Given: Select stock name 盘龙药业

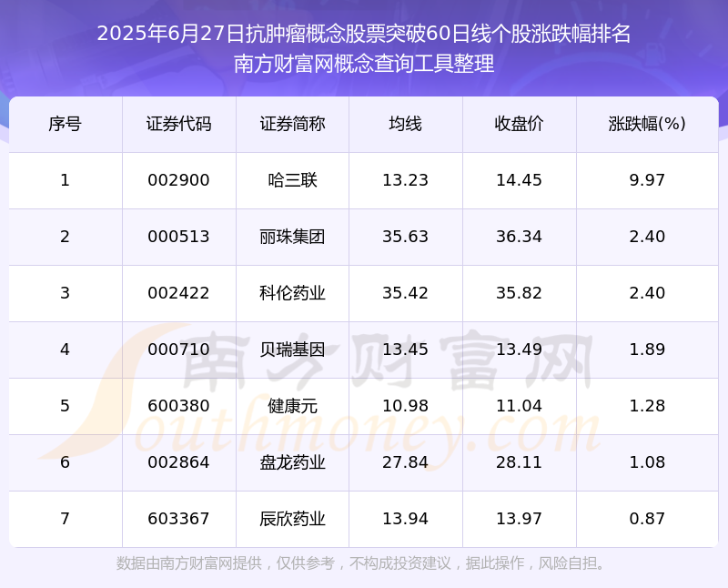Looking at the screenshot, I should [292, 462].
